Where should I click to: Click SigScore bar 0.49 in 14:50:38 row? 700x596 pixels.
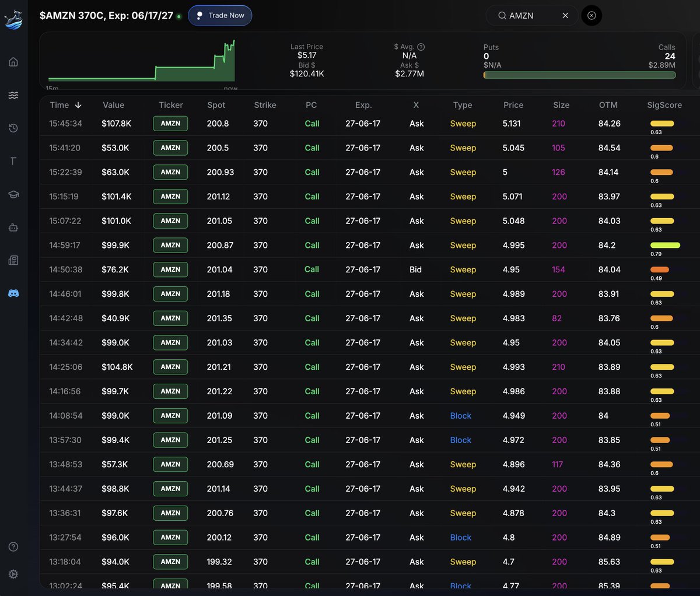[660, 269]
